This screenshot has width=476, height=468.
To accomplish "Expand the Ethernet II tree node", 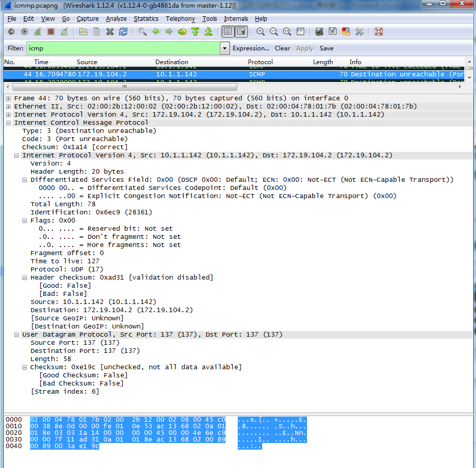I will click(9, 106).
